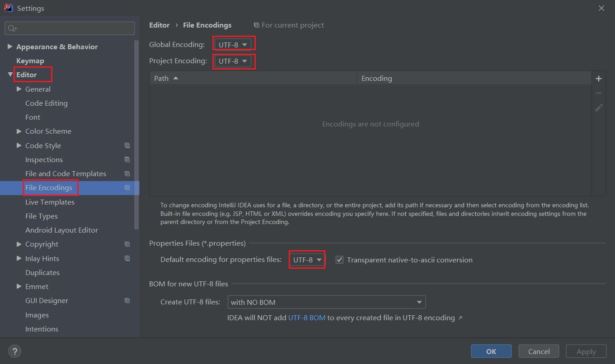615x364 pixels.
Task: Select File Types in tree
Action: pyautogui.click(x=42, y=216)
